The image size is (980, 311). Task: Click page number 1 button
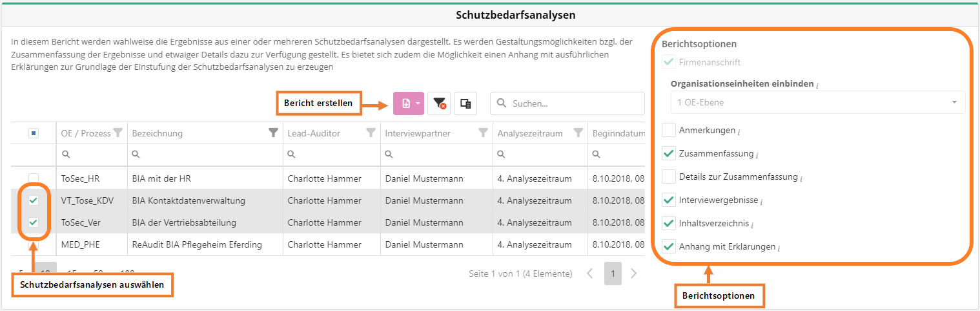pos(613,273)
